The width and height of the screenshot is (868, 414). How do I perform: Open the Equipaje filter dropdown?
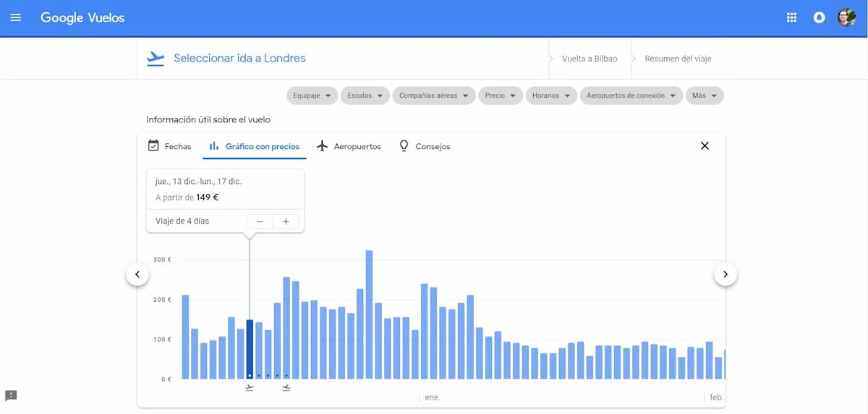pos(312,96)
